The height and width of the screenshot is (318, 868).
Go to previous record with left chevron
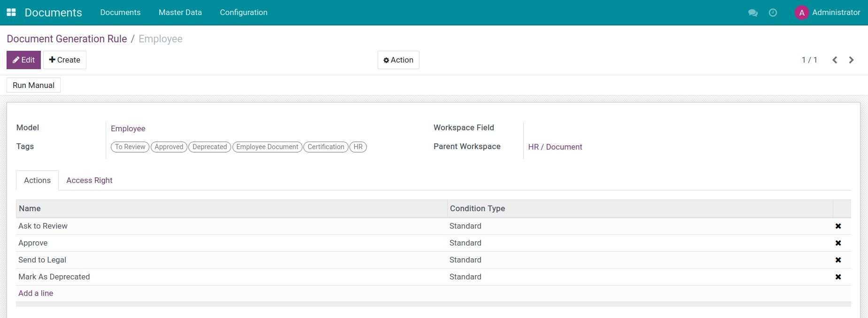tap(835, 60)
